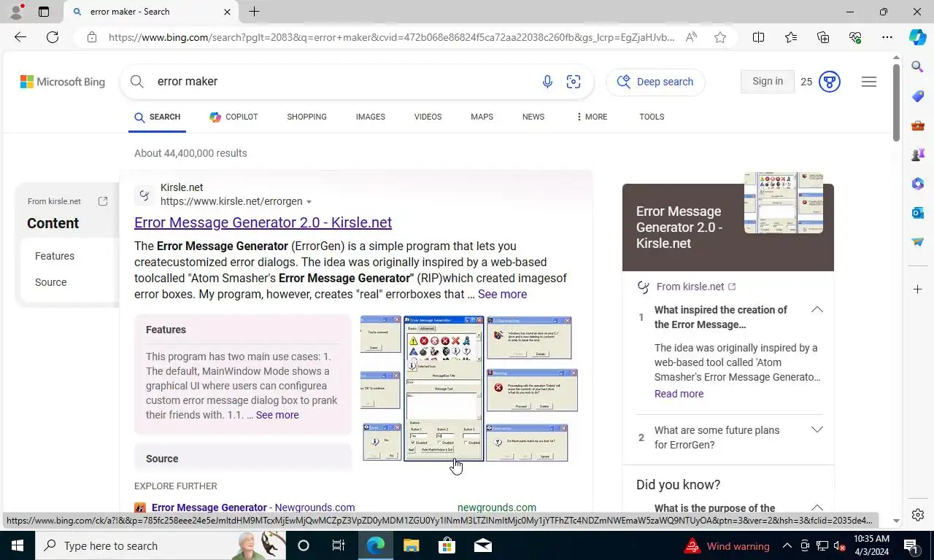Switch to the Maps tab
Screen dimensions: 934x560
[x=482, y=117]
